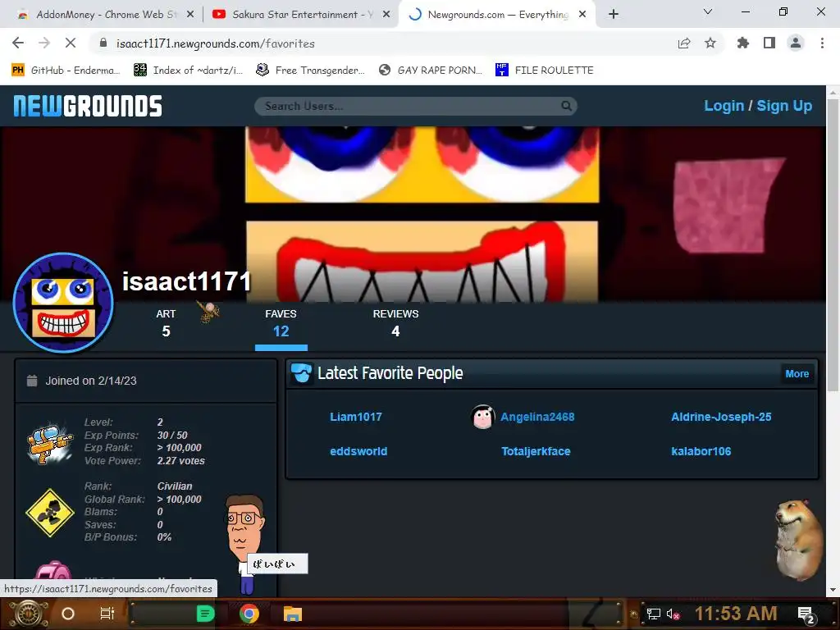This screenshot has width=840, height=630.
Task: Click the site lock icon
Action: pos(104,43)
